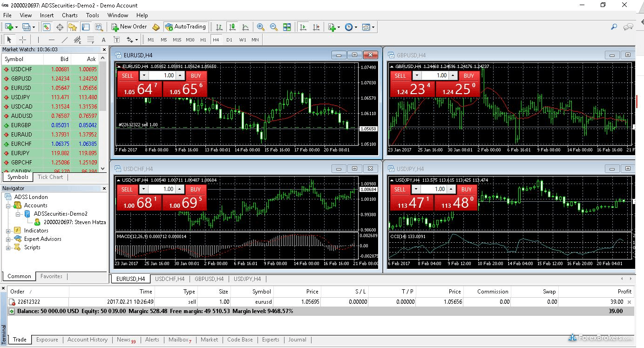The width and height of the screenshot is (644, 348).
Task: Open the USDCHF chart volume dropdown
Action: (x=144, y=189)
